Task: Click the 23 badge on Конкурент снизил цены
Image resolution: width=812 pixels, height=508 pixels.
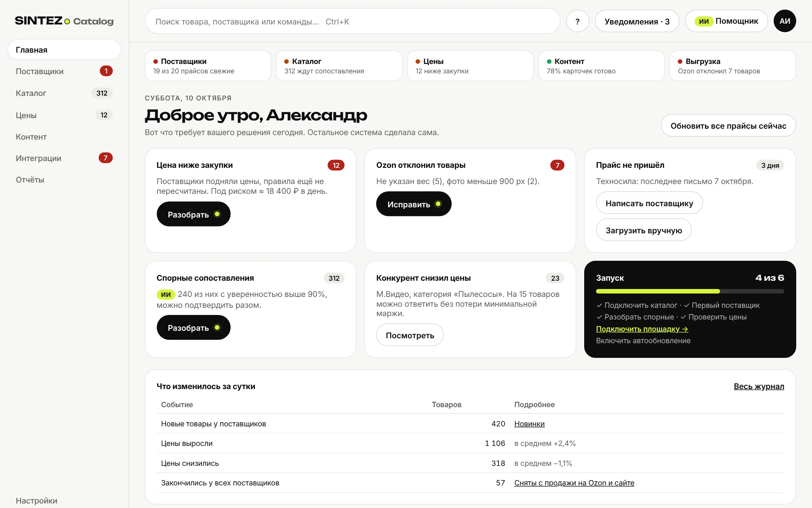Action: pyautogui.click(x=555, y=278)
